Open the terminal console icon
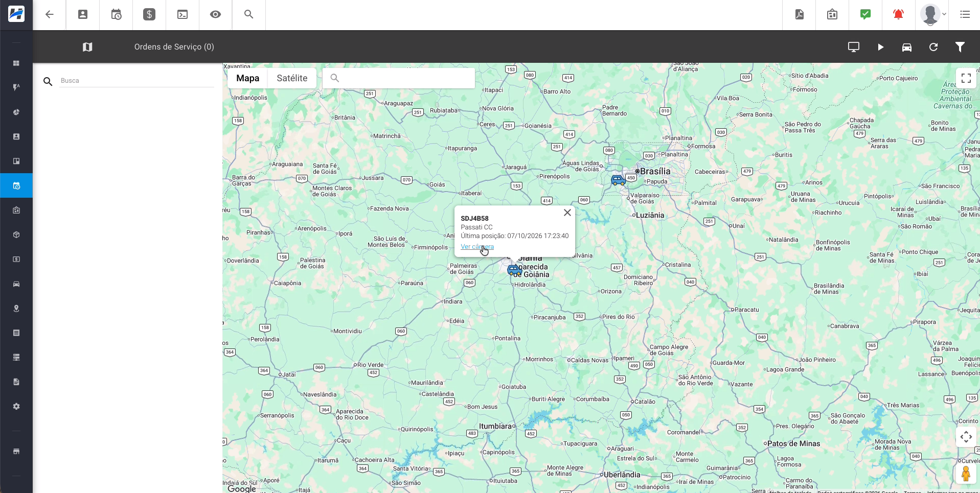 (x=183, y=14)
